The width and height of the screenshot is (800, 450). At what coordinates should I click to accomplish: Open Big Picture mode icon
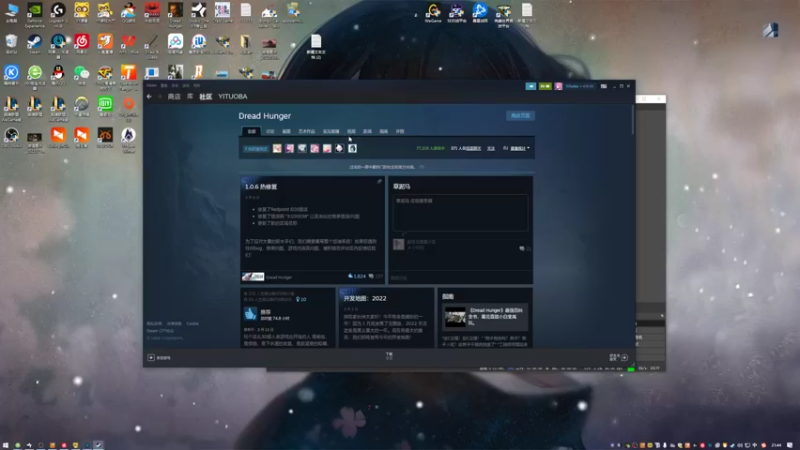(x=604, y=86)
